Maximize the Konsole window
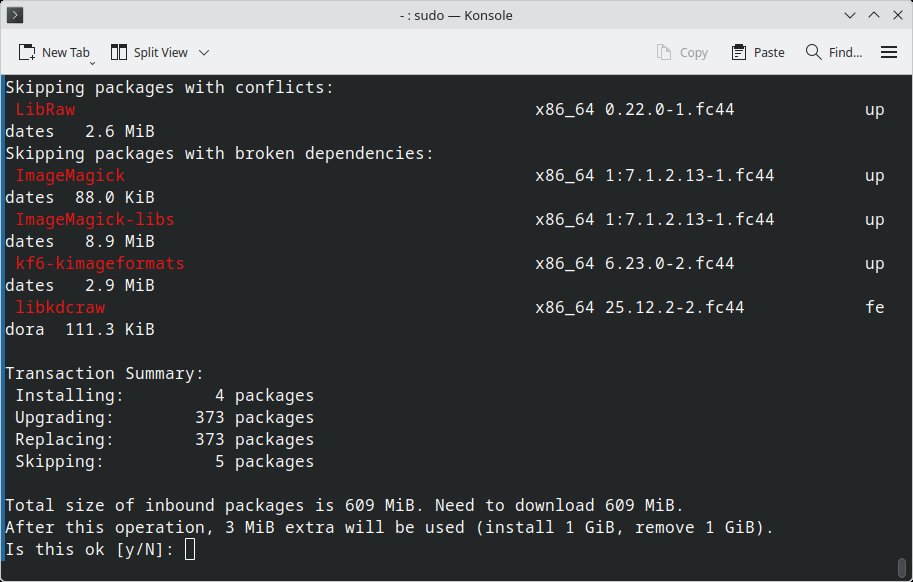 [x=873, y=15]
